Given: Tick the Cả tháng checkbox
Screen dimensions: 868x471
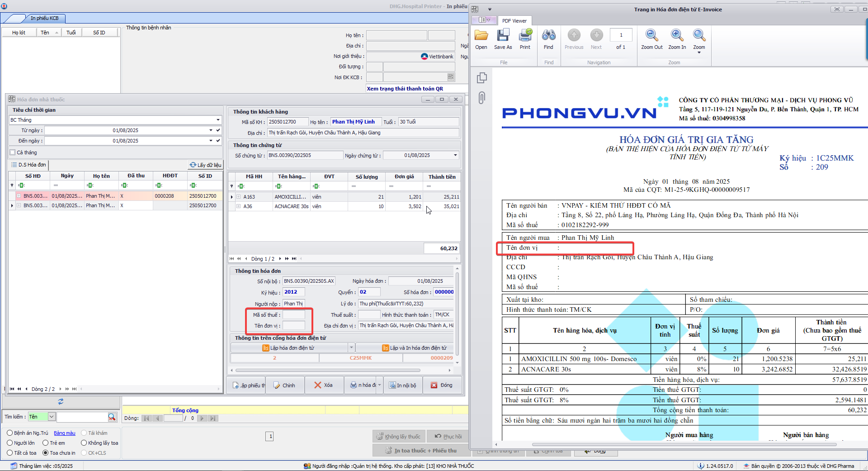Looking at the screenshot, I should pyautogui.click(x=13, y=152).
